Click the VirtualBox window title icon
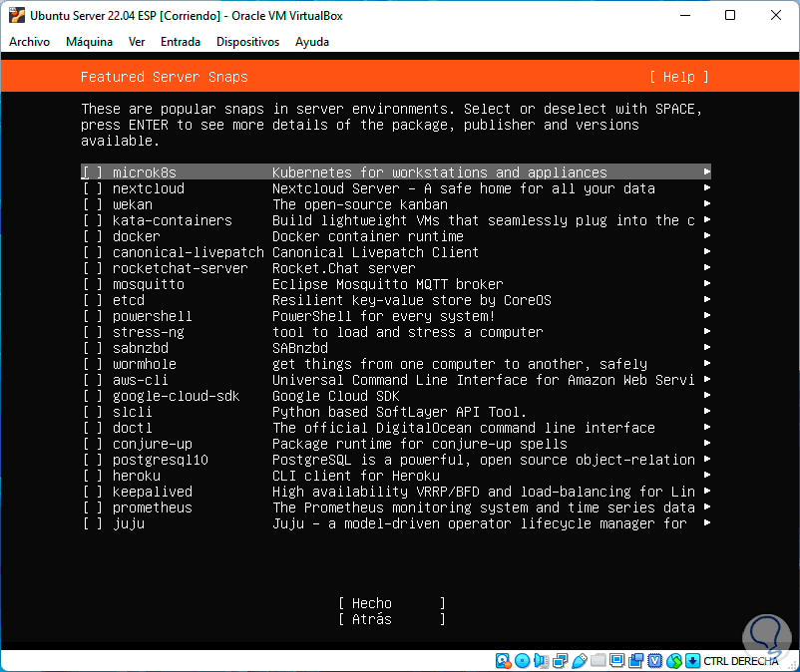The image size is (800, 672). click(x=16, y=16)
